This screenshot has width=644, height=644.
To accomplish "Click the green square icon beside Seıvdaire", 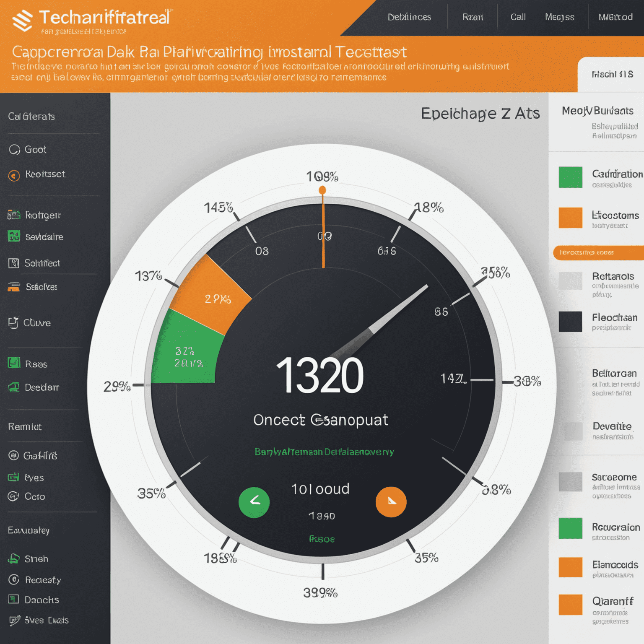I will pyautogui.click(x=14, y=236).
